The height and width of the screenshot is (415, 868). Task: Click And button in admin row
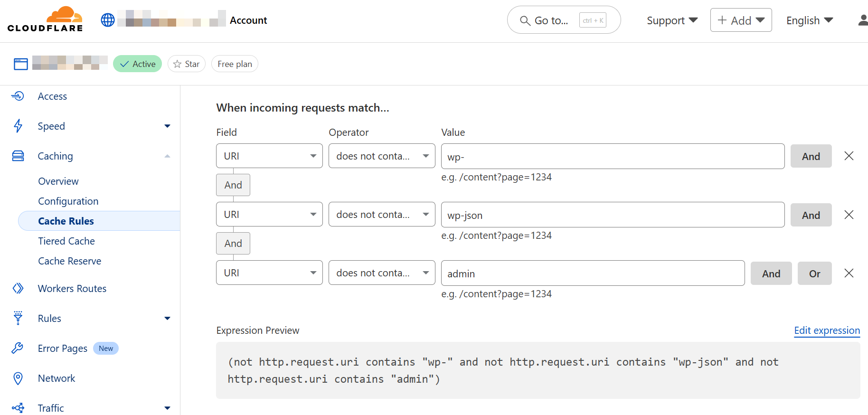click(771, 274)
